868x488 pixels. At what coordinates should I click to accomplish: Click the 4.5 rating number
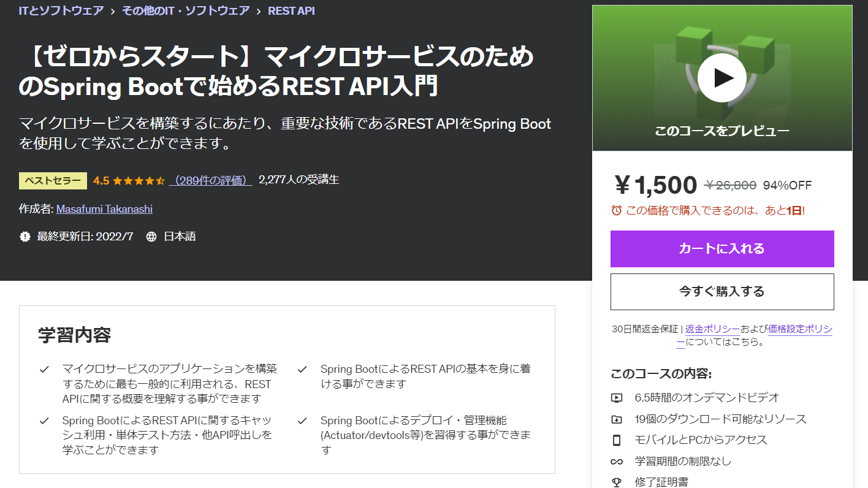point(101,180)
